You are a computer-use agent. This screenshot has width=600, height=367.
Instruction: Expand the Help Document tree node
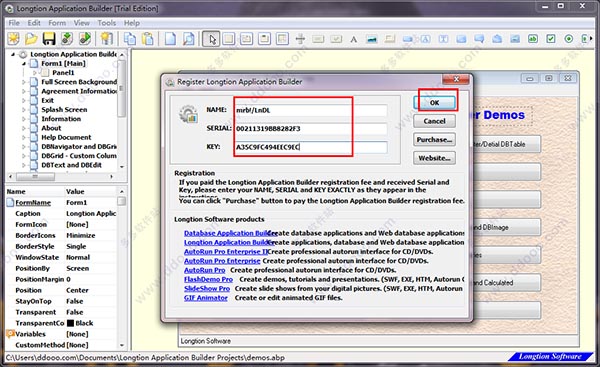(x=24, y=137)
